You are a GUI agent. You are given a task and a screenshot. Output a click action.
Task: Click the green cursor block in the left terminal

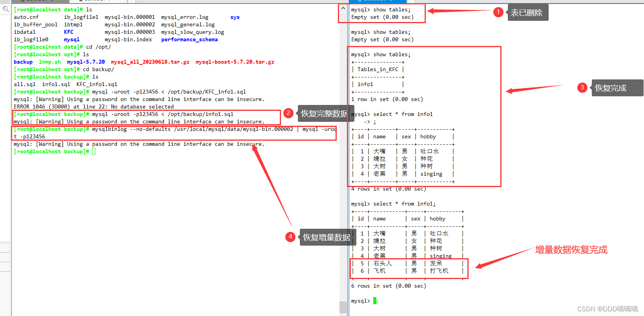point(94,151)
